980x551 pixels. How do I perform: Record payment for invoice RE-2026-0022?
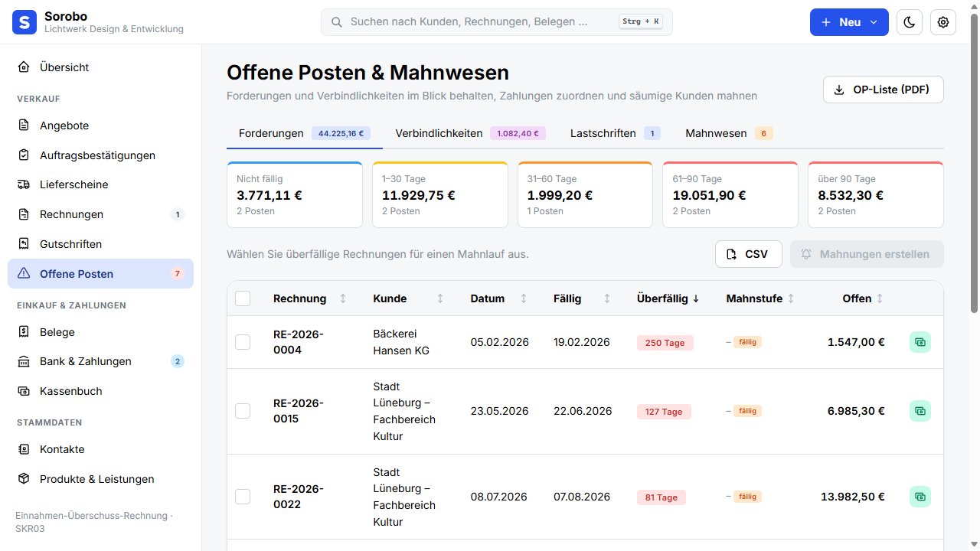(x=920, y=497)
